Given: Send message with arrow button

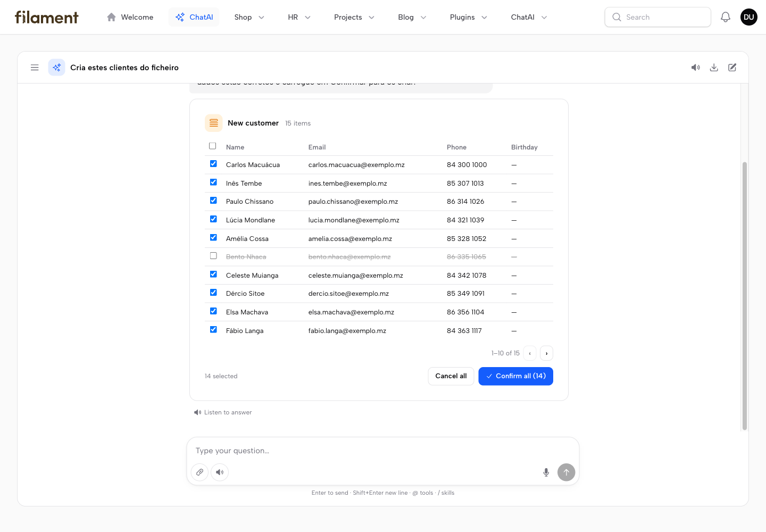Looking at the screenshot, I should [x=567, y=472].
